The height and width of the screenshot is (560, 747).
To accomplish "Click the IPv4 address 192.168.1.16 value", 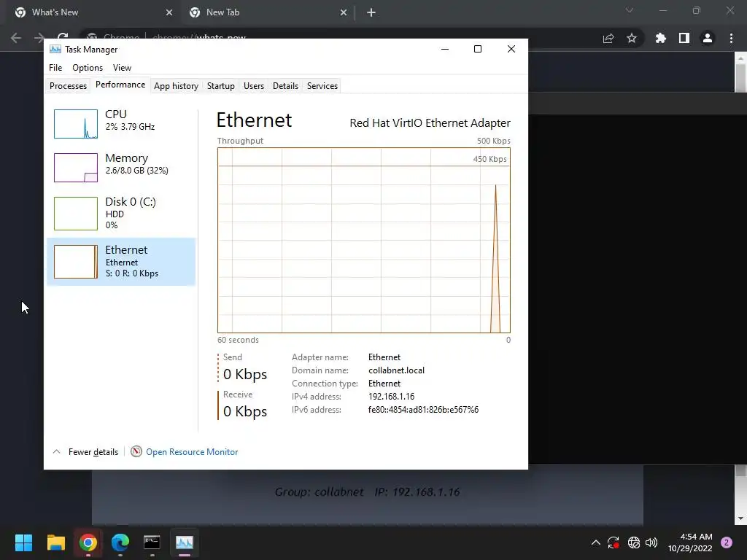I will (x=391, y=397).
